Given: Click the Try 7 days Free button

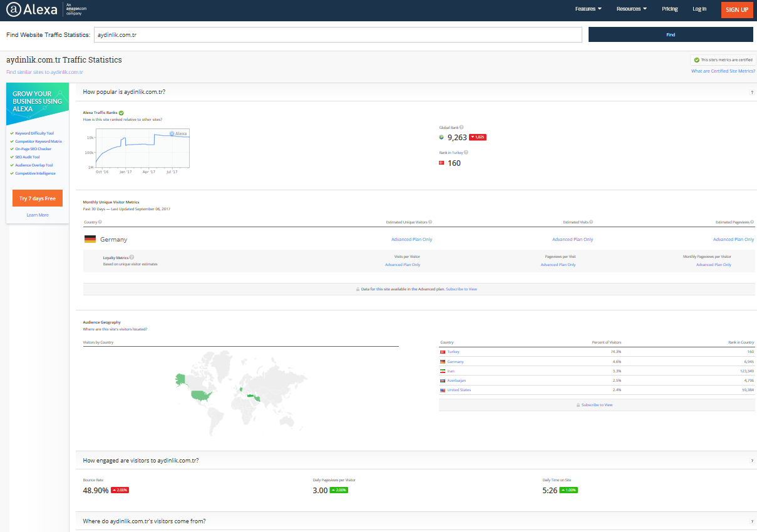Looking at the screenshot, I should (x=38, y=198).
